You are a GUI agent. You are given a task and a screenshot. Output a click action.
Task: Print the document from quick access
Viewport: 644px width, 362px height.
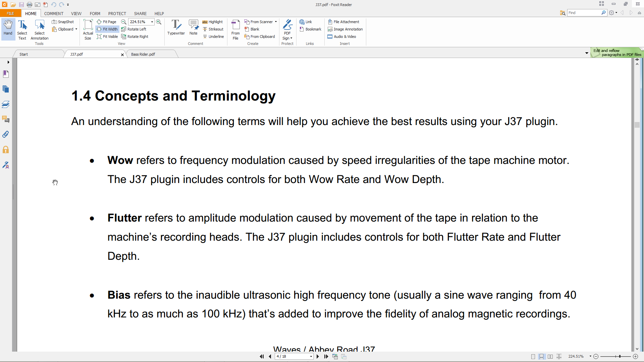pos(30,5)
